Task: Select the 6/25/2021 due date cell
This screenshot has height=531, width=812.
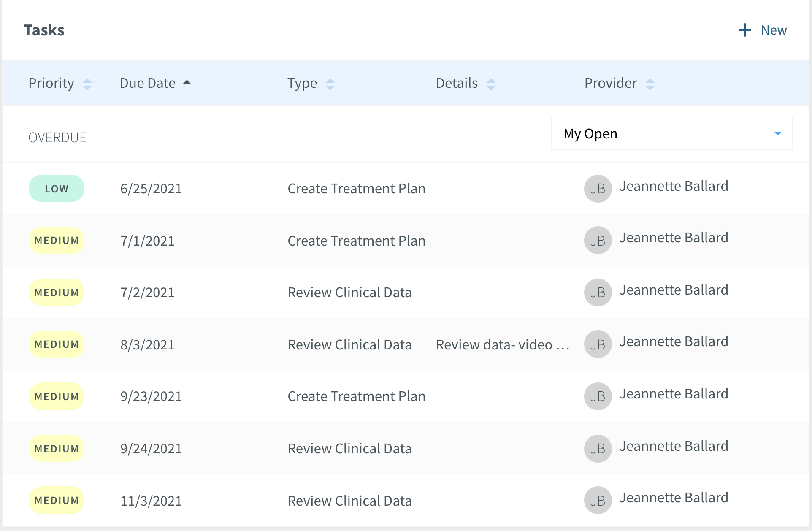Action: coord(151,189)
